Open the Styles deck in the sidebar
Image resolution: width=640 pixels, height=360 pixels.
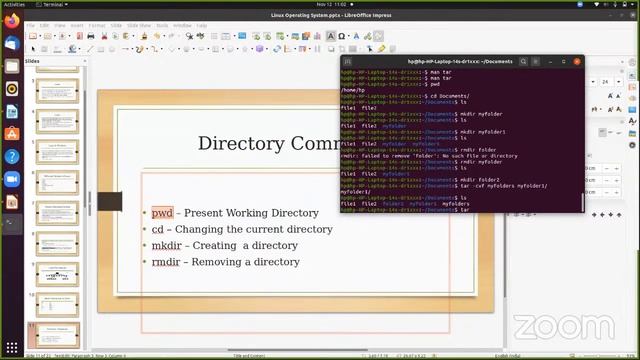632,121
